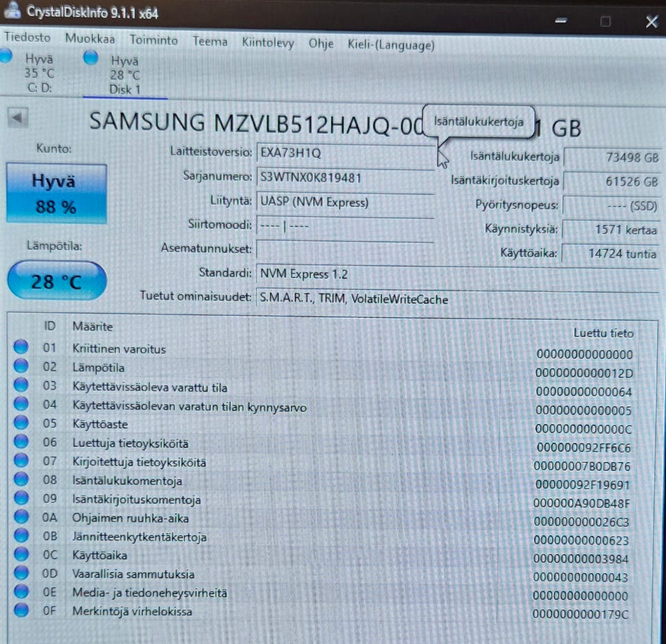Click the Hyvä 88 % health status button
The height and width of the screenshot is (644, 666).
click(x=56, y=193)
